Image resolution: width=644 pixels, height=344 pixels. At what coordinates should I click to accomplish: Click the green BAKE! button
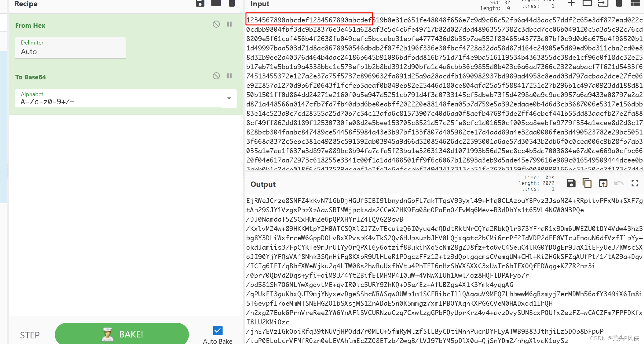click(x=122, y=334)
